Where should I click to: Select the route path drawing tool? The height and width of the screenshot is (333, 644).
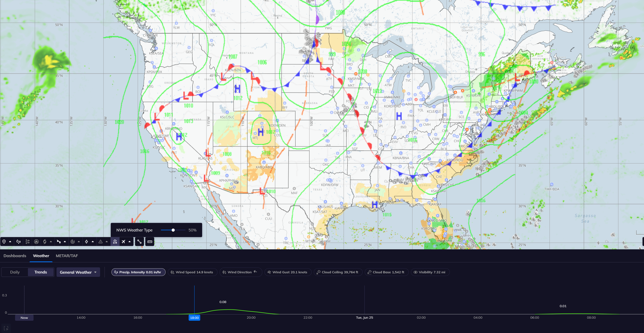click(140, 242)
